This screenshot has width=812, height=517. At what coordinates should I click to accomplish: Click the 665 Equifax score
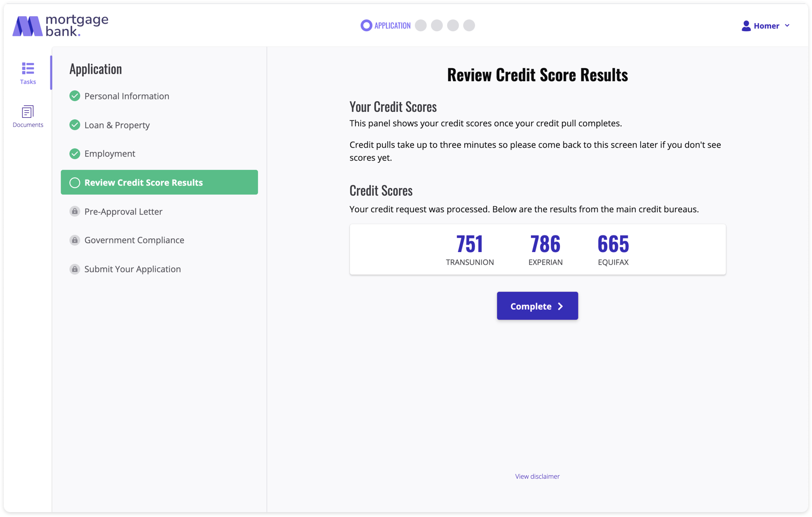[x=613, y=244]
